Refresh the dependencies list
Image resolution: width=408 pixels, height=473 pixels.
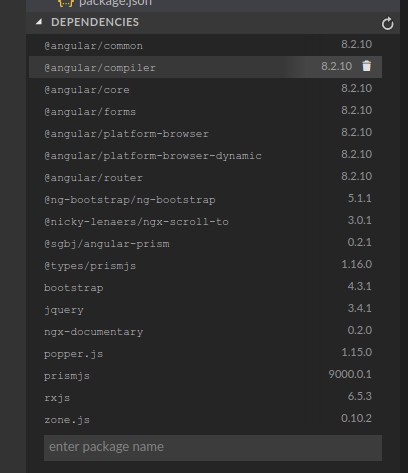coord(387,23)
